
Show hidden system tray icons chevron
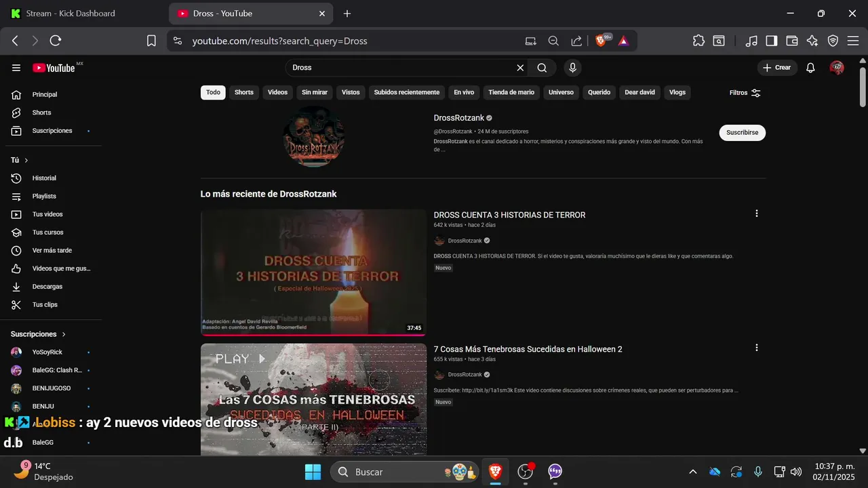coord(692,472)
